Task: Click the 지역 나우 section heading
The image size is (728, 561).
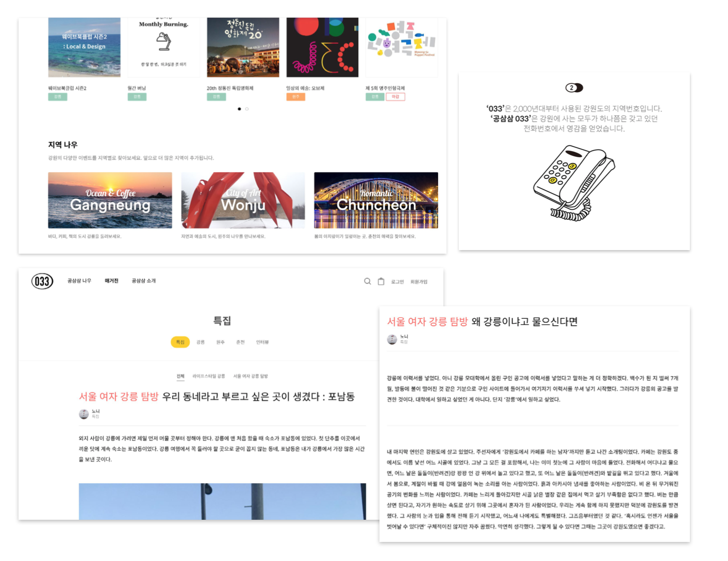Action: pos(63,145)
